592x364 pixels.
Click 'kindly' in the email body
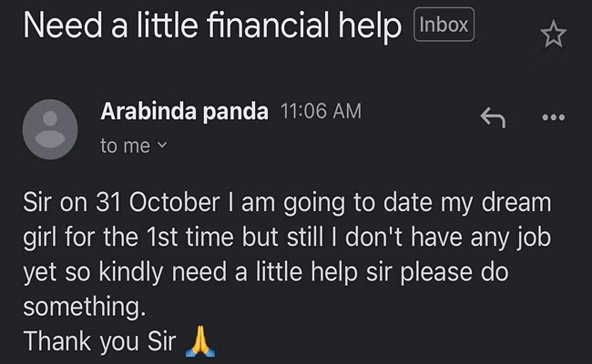pos(130,273)
